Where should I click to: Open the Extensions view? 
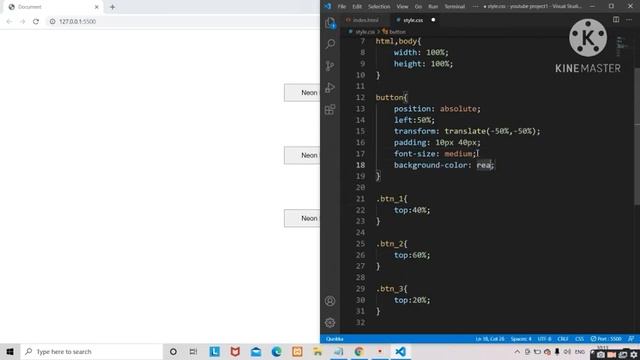(x=330, y=109)
